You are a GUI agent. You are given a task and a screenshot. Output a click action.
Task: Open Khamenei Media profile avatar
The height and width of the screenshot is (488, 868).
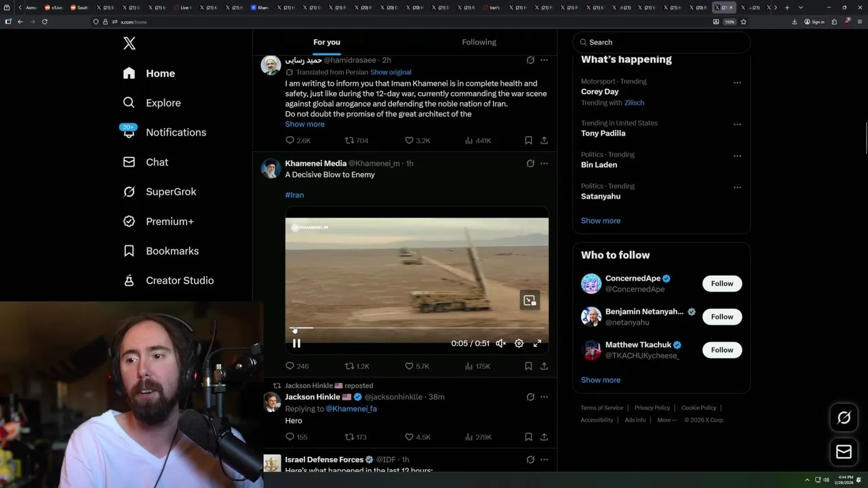click(x=271, y=168)
